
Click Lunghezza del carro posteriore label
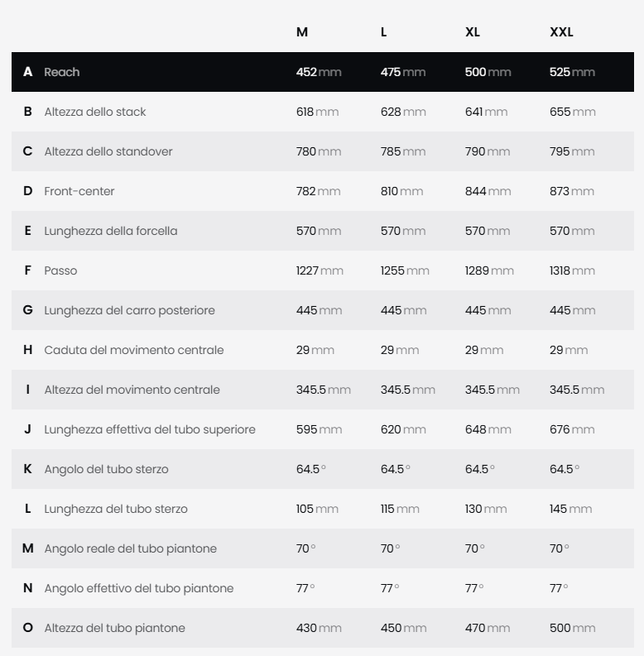click(129, 310)
